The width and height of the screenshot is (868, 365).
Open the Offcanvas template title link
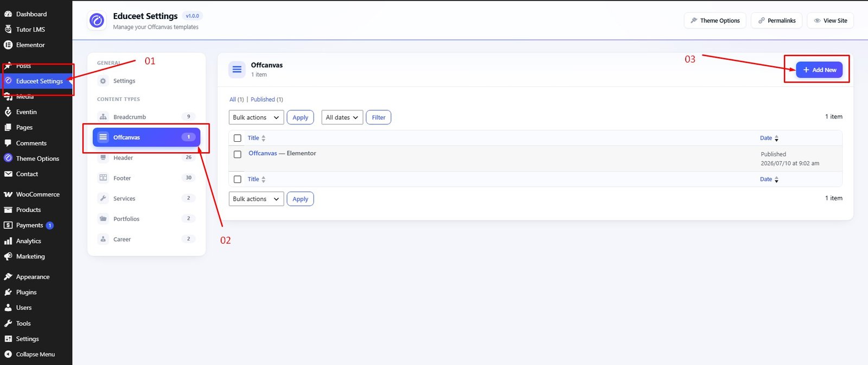(x=263, y=153)
